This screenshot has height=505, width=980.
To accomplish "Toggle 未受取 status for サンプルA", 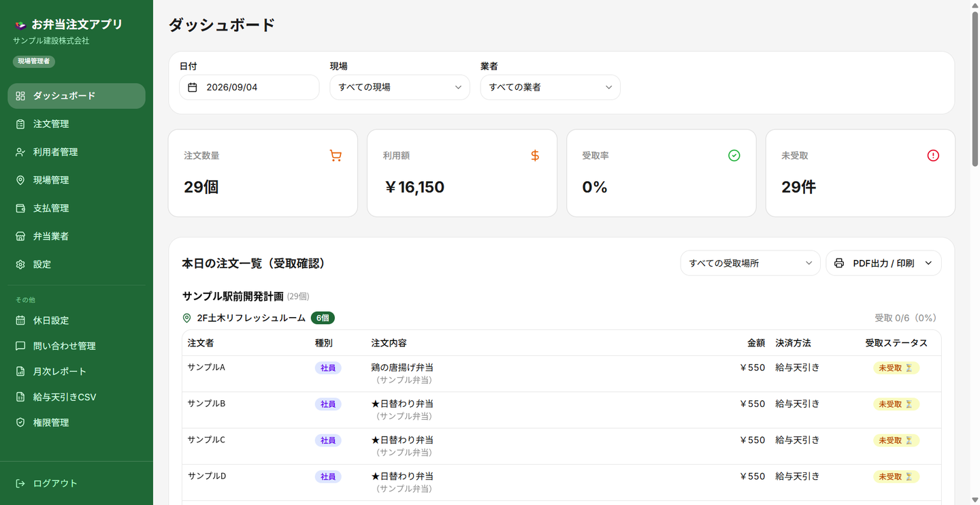I will [896, 368].
